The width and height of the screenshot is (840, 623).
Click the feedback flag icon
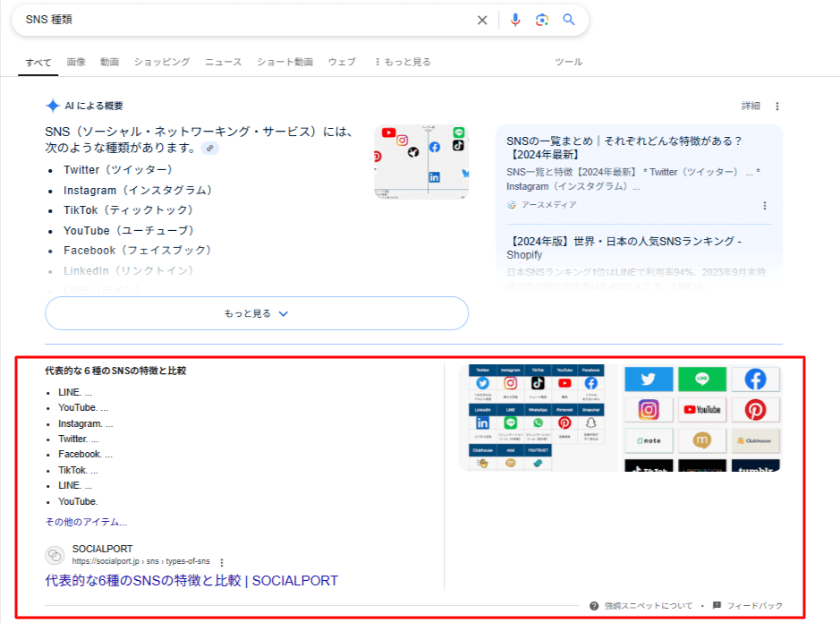tap(717, 605)
